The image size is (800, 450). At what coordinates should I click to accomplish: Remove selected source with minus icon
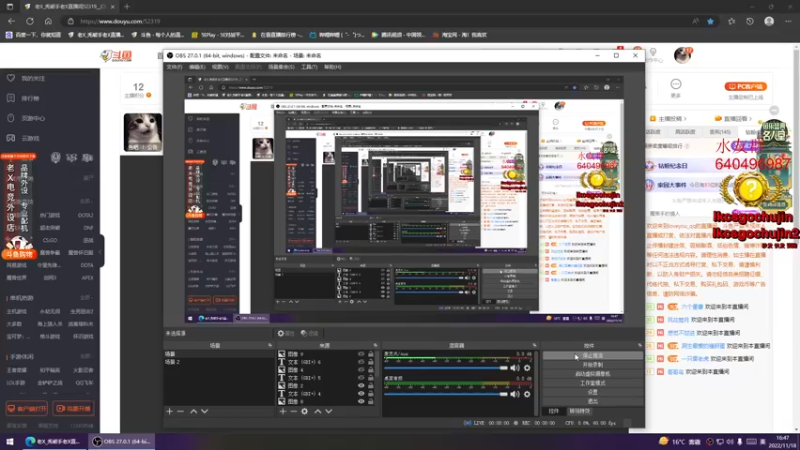tap(293, 411)
